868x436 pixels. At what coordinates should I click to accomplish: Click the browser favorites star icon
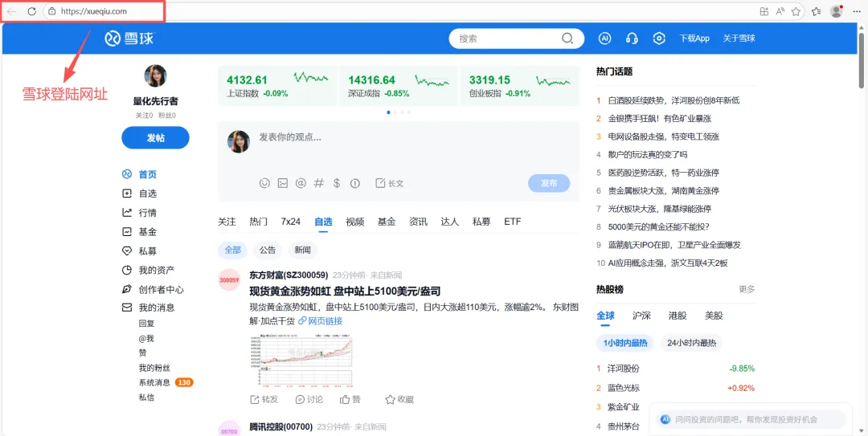(796, 11)
